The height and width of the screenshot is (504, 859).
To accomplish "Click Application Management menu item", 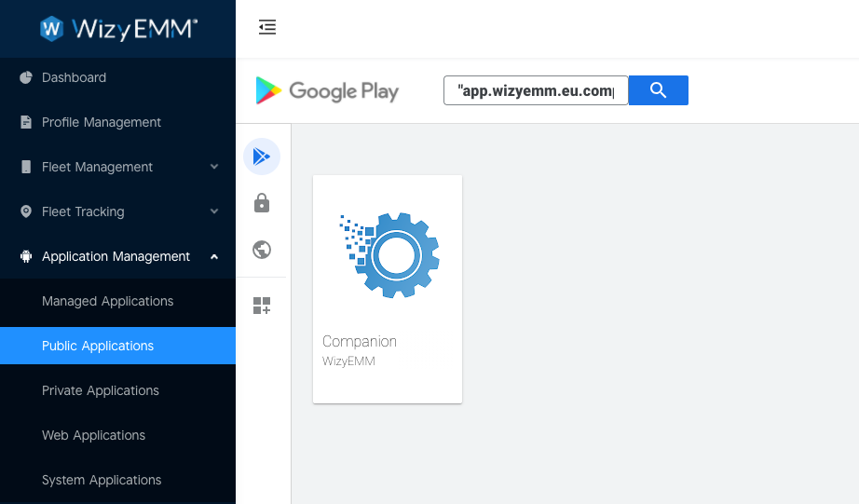I will click(x=117, y=256).
